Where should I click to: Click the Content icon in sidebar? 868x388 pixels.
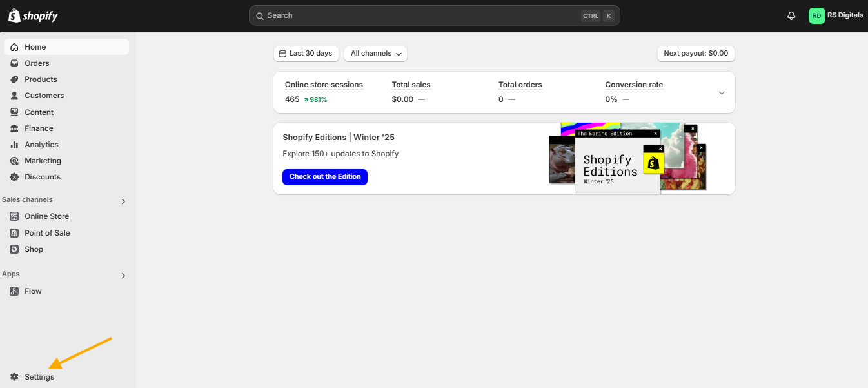point(14,112)
